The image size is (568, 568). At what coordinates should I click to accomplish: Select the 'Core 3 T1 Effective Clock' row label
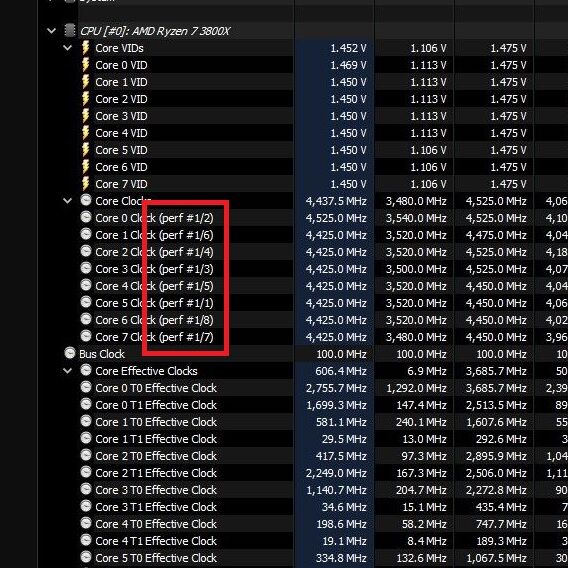coord(156,507)
